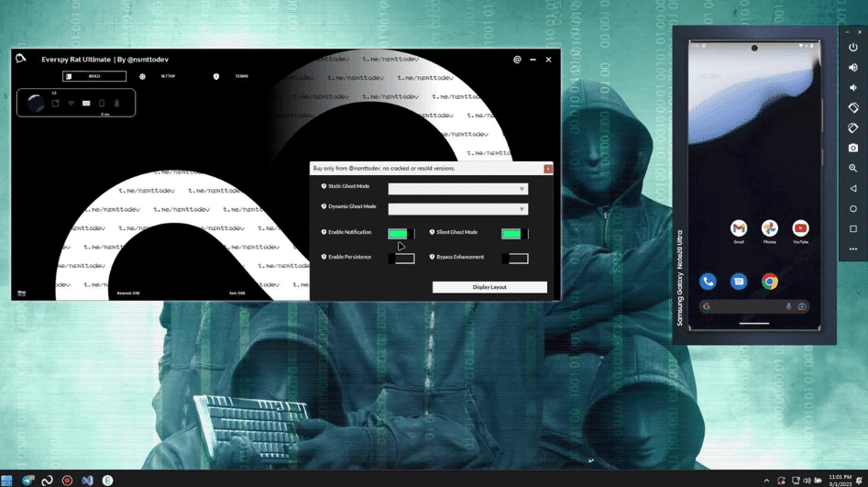This screenshot has width=868, height=487.
Task: Close the ghost mode options dialog
Action: [547, 169]
